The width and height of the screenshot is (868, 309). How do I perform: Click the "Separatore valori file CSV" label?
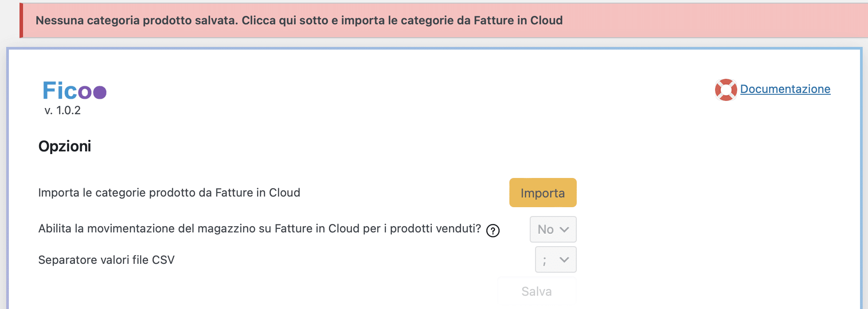pyautogui.click(x=106, y=260)
